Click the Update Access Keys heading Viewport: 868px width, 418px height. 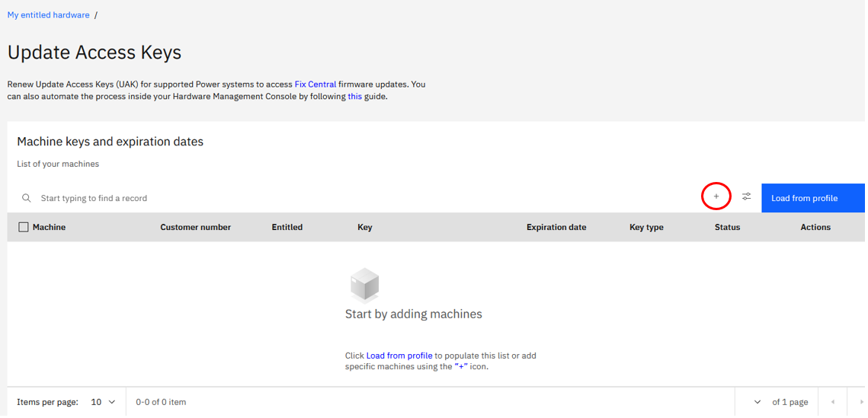pyautogui.click(x=94, y=53)
